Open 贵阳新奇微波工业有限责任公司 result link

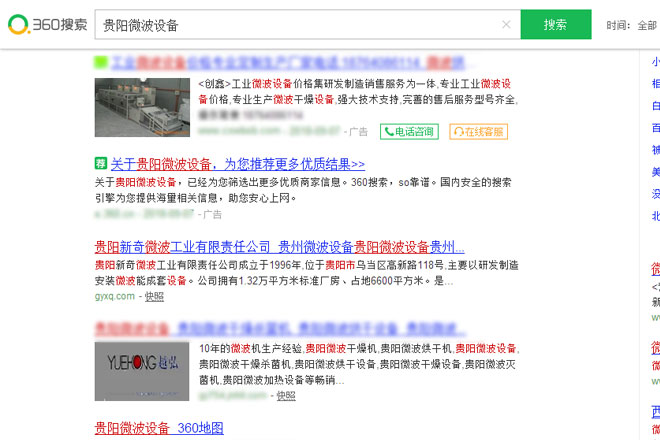pyautogui.click(x=279, y=247)
